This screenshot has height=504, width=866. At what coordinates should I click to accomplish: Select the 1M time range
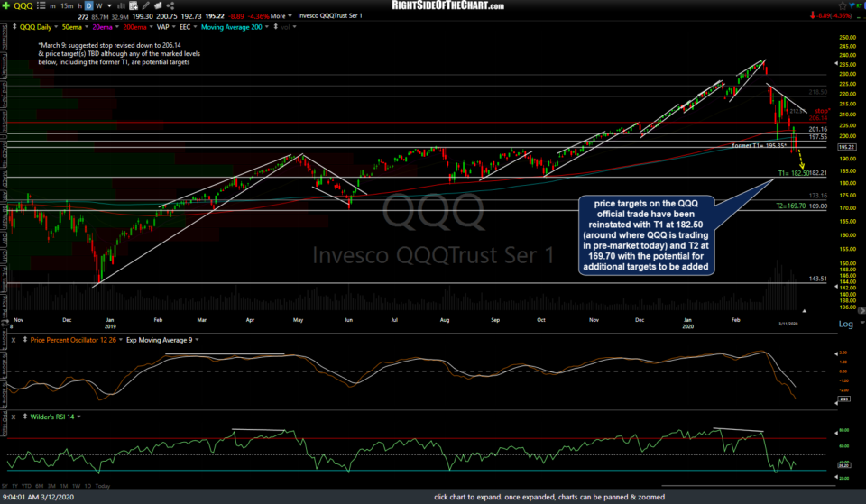[x=63, y=486]
